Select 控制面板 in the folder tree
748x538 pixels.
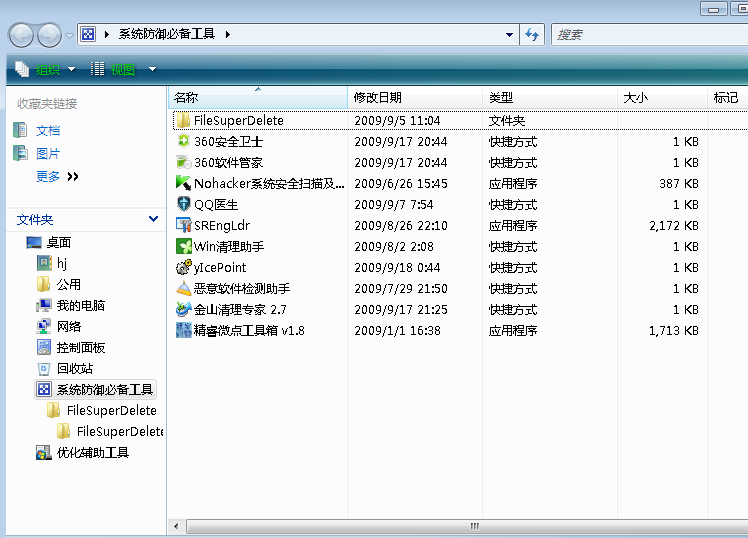80,348
